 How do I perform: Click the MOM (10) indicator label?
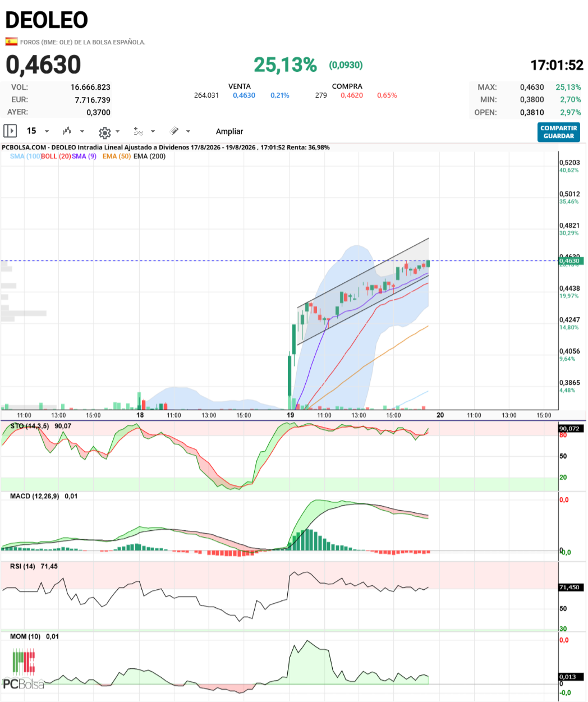click(x=25, y=636)
